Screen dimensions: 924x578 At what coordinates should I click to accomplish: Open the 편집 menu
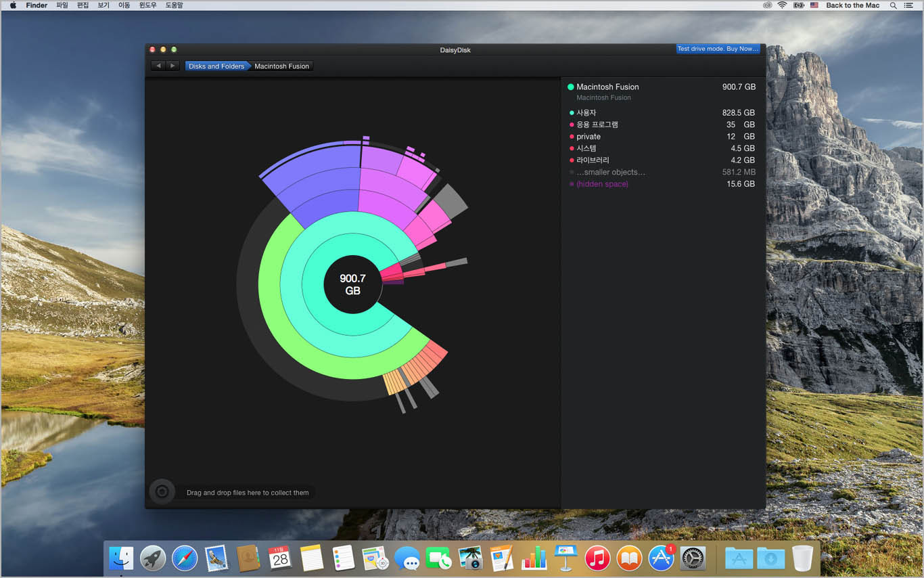tap(83, 5)
